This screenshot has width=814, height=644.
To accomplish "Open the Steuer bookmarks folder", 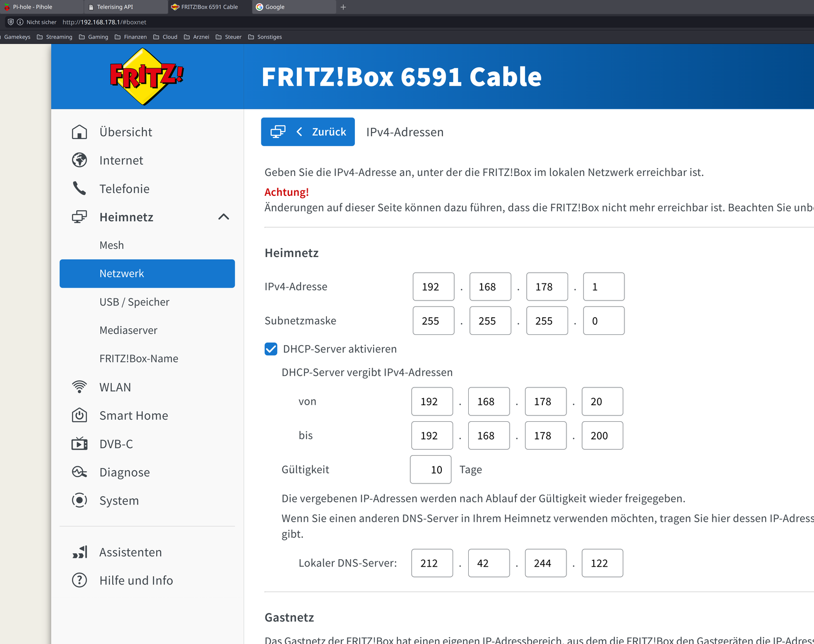I will (229, 37).
